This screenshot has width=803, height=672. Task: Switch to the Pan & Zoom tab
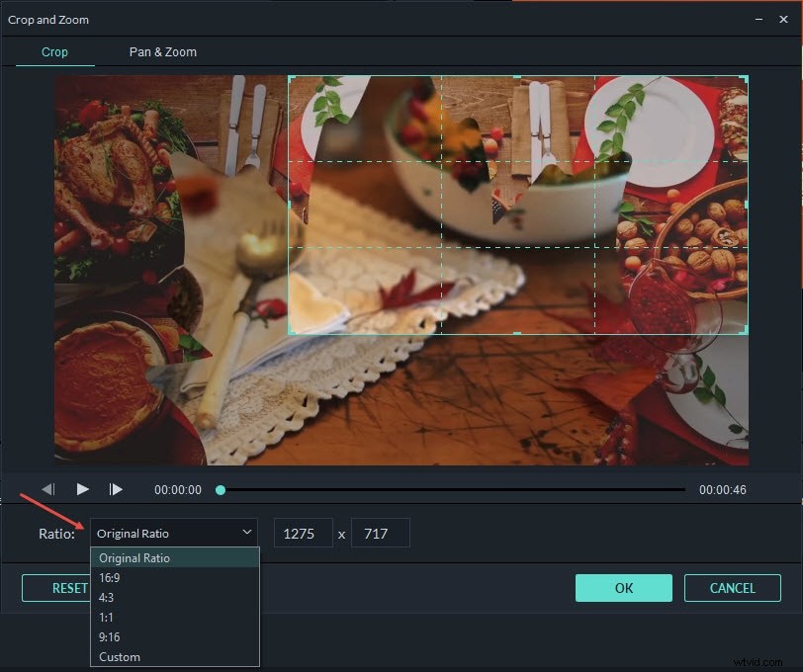pyautogui.click(x=162, y=51)
